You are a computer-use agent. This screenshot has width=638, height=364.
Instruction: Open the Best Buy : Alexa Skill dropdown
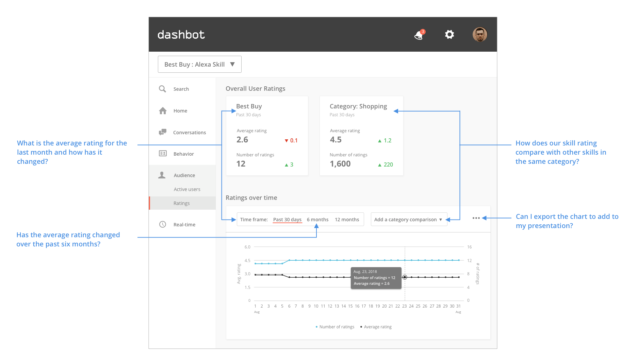click(200, 64)
